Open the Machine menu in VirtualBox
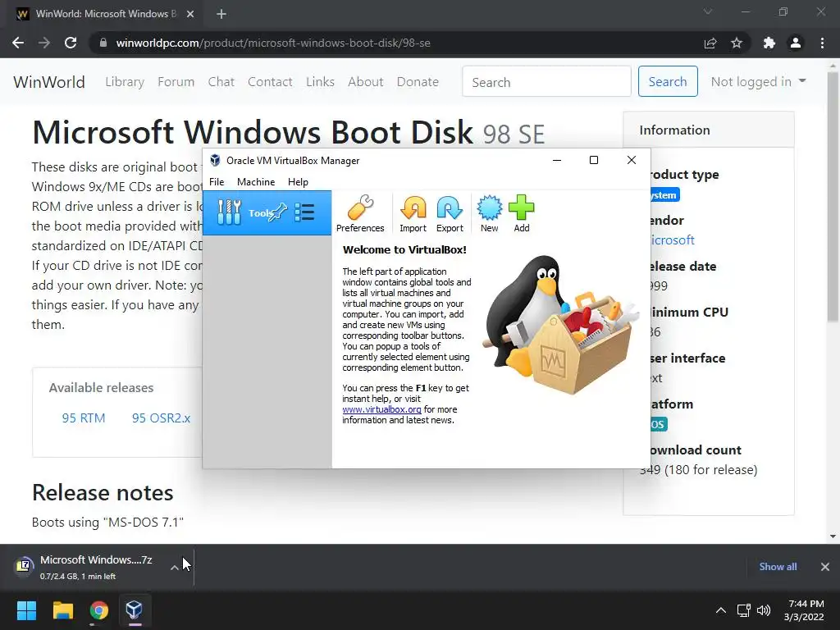The image size is (840, 630). (x=256, y=181)
